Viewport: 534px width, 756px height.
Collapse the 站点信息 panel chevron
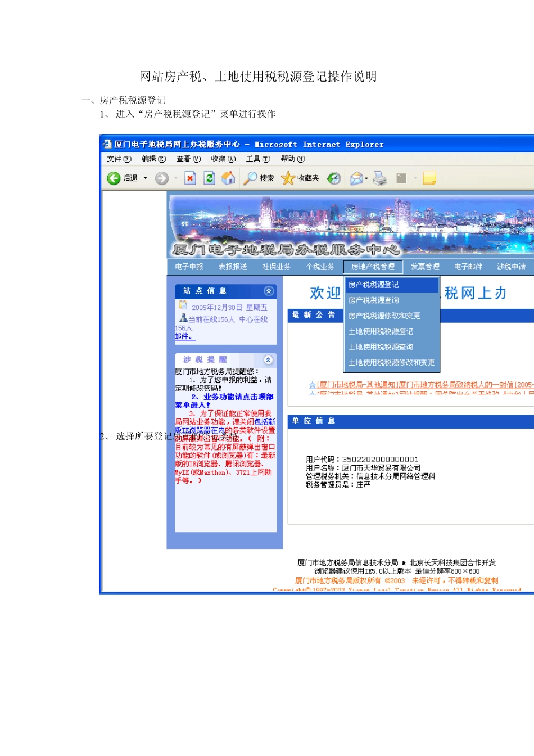pyautogui.click(x=269, y=291)
